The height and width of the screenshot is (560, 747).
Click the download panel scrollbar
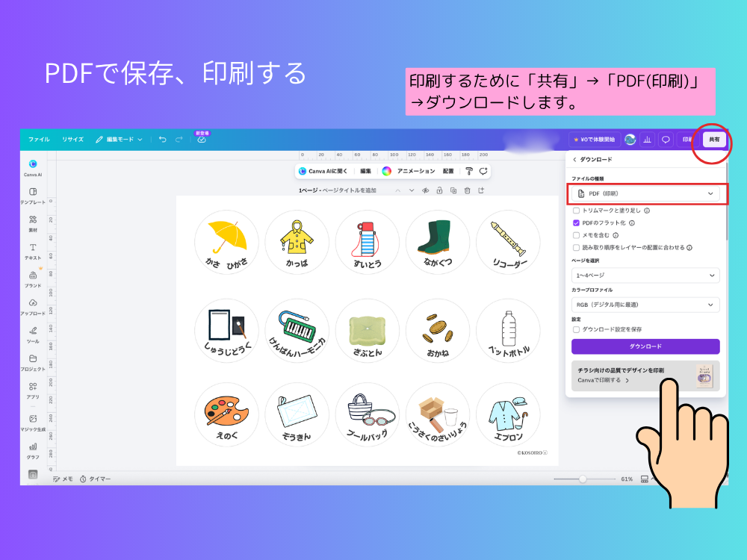727,202
